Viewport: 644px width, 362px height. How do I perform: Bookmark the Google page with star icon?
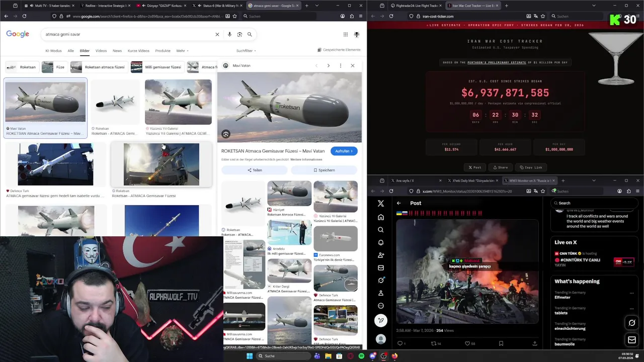click(234, 16)
